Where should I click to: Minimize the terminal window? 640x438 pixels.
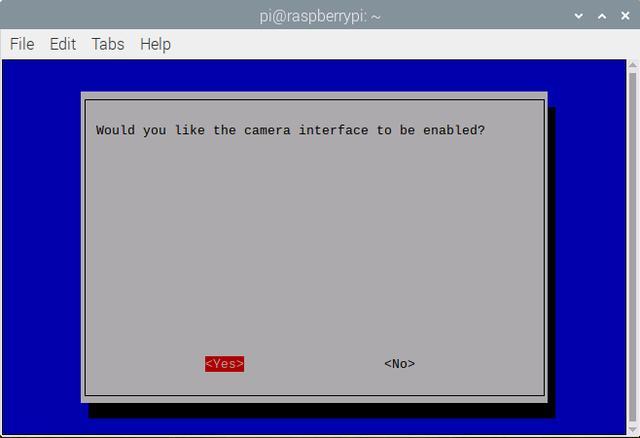coord(578,16)
